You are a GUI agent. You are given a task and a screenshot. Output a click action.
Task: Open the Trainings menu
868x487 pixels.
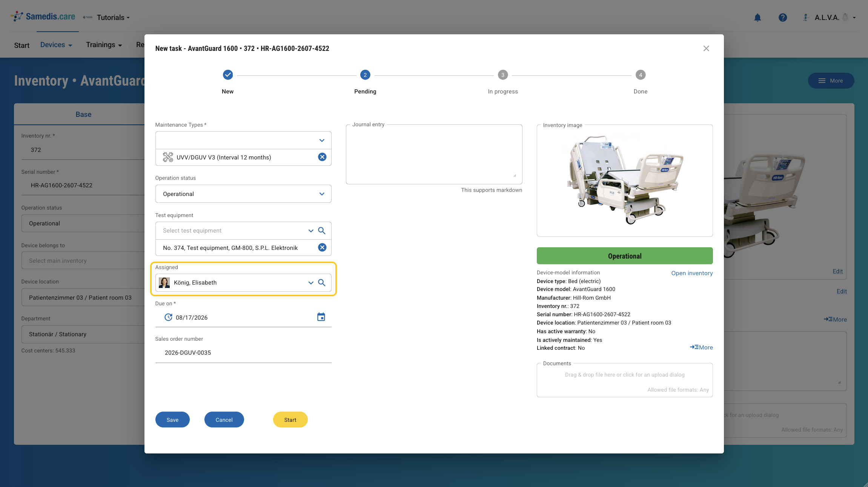point(104,45)
